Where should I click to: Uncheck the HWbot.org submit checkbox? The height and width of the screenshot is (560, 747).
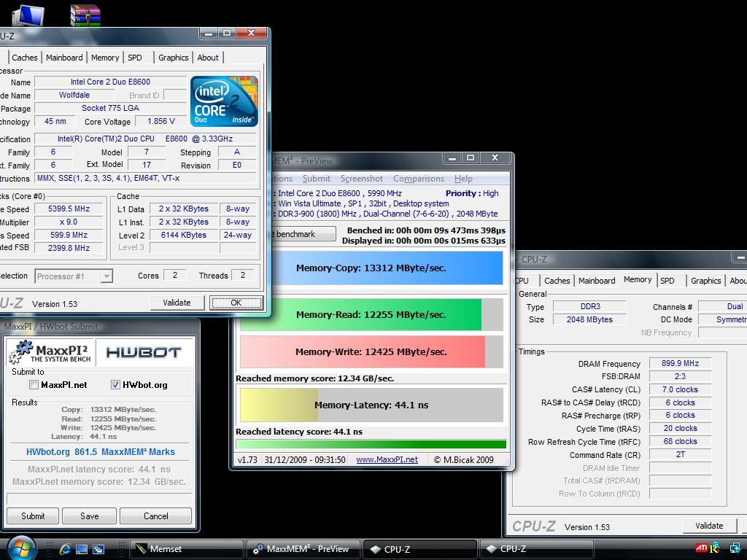(115, 385)
